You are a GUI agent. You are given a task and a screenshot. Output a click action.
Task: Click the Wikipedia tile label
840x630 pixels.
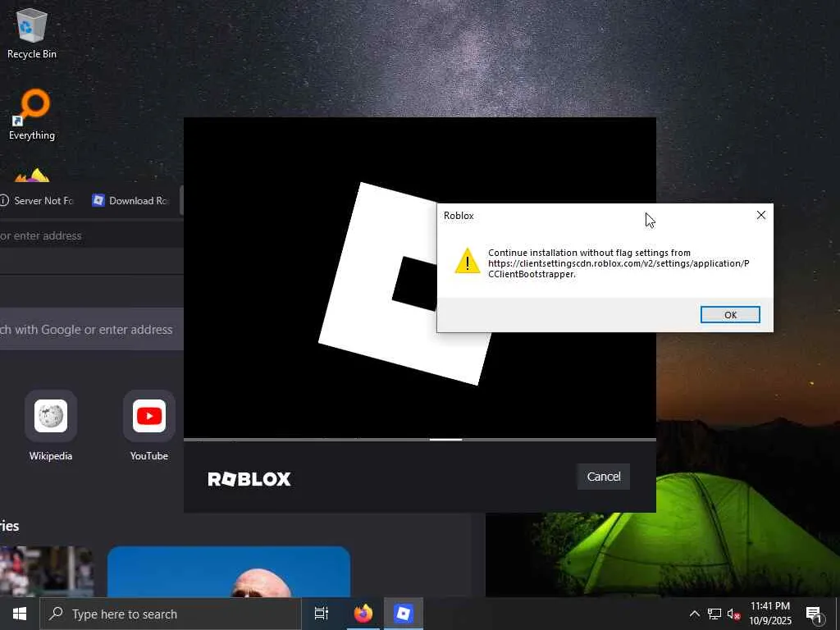coord(50,456)
